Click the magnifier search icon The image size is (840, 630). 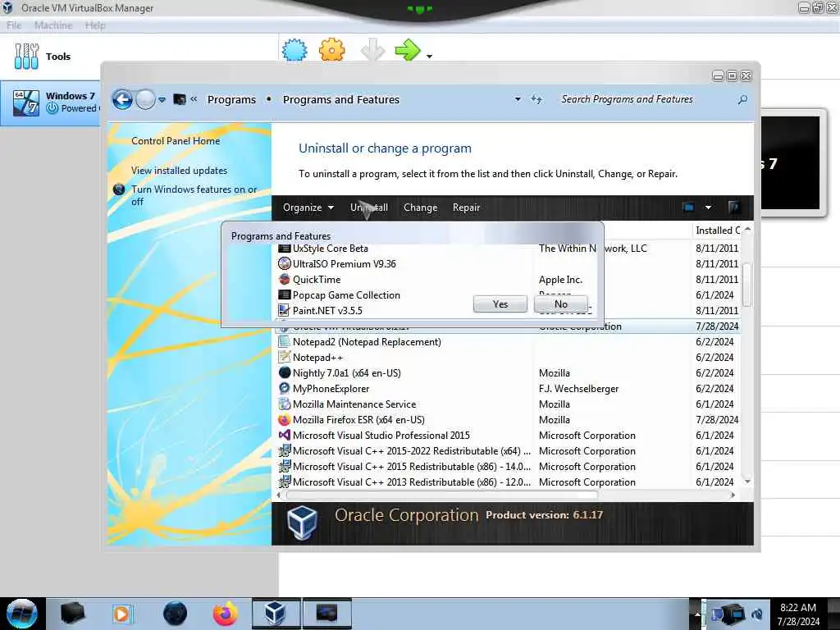(742, 99)
